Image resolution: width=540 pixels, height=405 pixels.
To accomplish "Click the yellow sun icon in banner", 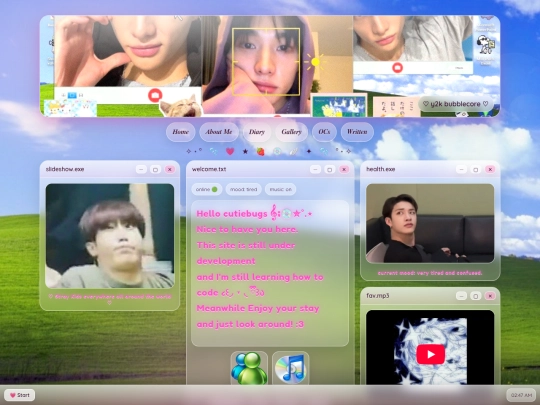I will pyautogui.click(x=315, y=62).
